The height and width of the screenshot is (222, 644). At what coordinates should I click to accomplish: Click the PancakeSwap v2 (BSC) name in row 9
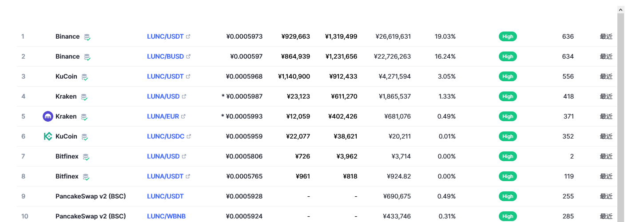coord(91,196)
